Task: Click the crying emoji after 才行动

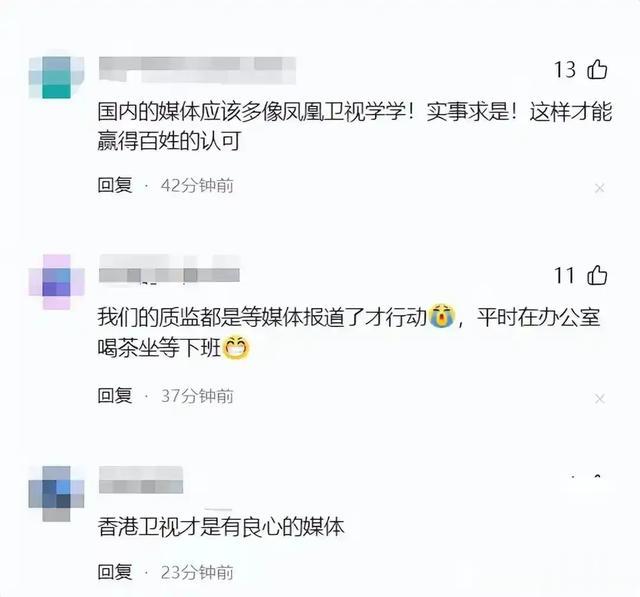Action: tap(442, 316)
